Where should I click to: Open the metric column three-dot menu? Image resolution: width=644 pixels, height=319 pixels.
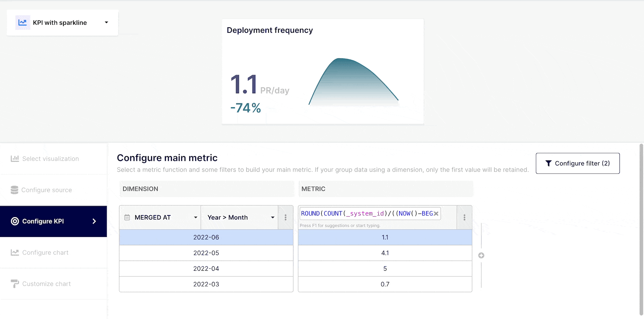click(464, 218)
